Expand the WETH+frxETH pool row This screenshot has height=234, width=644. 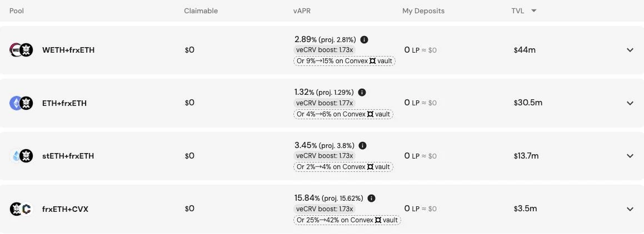[x=630, y=50]
